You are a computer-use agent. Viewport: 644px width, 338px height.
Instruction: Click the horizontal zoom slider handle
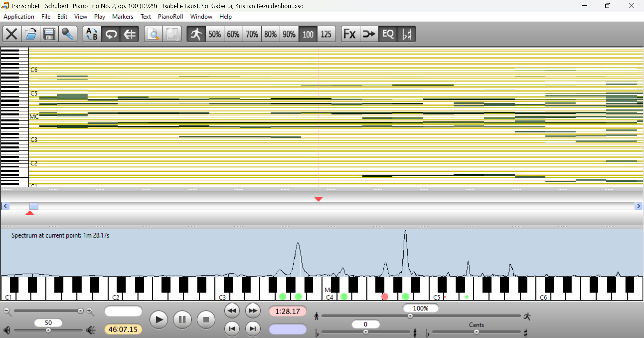pyautogui.click(x=80, y=311)
